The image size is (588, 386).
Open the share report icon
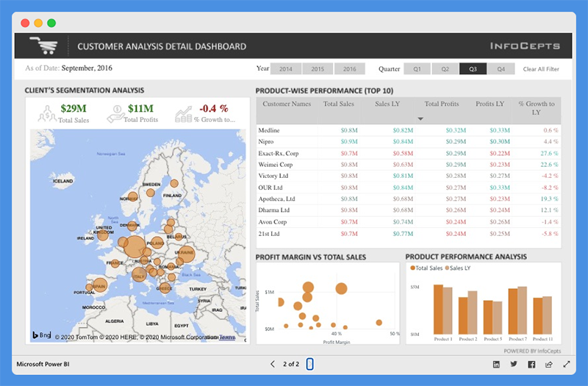pyautogui.click(x=549, y=364)
